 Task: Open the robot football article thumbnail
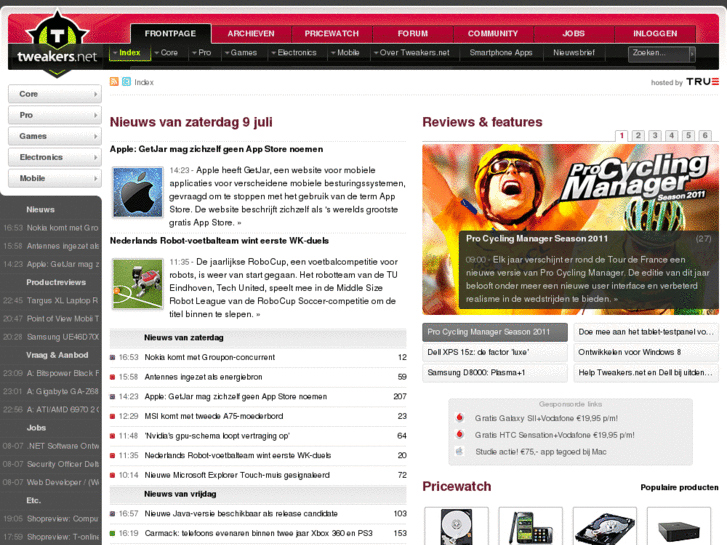tap(138, 283)
